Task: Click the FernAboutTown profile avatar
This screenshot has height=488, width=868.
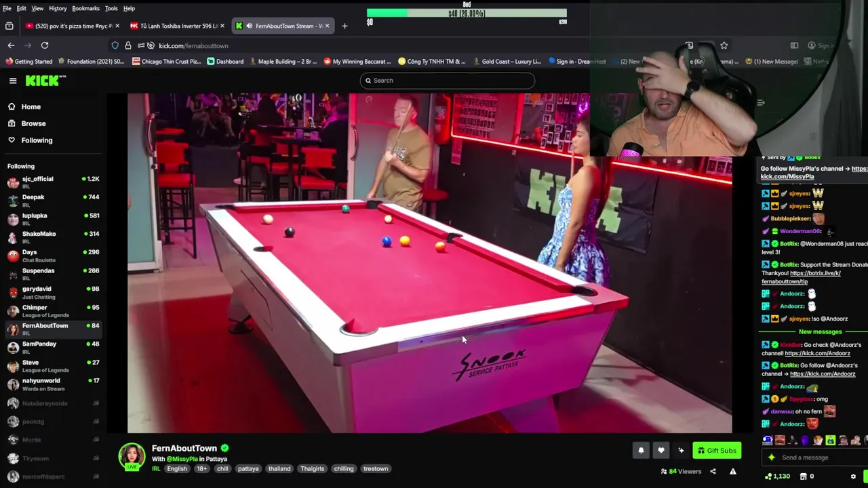Action: point(132,456)
